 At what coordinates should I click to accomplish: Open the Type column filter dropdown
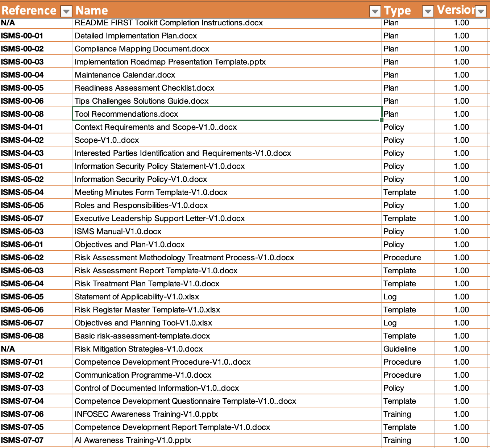pos(428,12)
